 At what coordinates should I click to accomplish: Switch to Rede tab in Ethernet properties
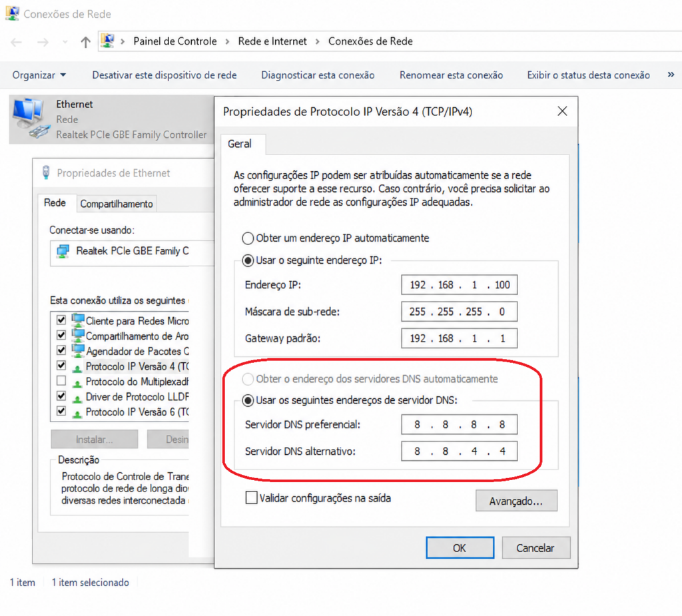click(55, 203)
